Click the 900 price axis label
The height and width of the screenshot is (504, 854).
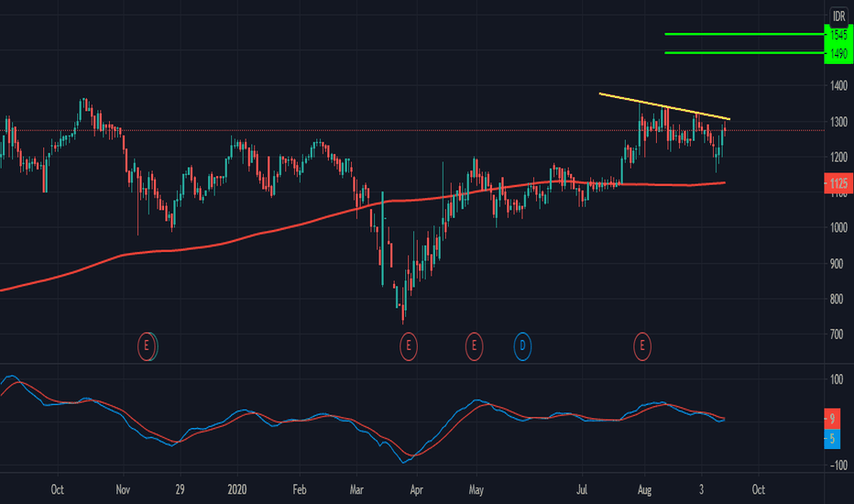(x=836, y=264)
